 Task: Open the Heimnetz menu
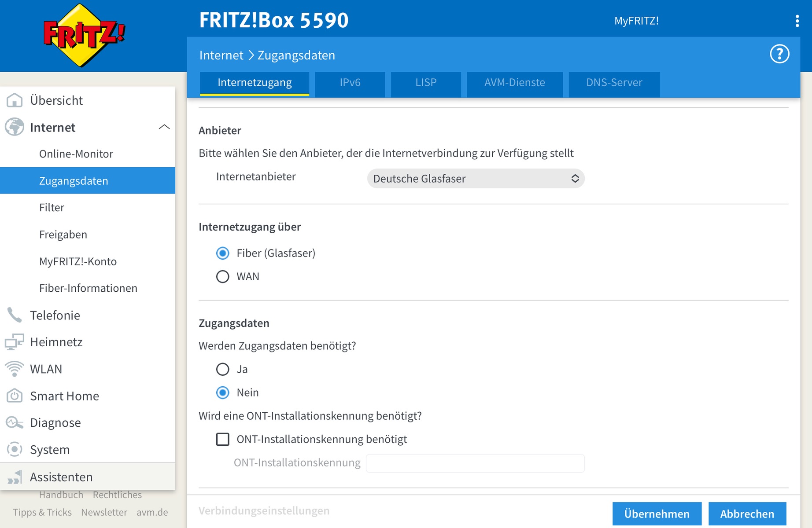pyautogui.click(x=88, y=342)
